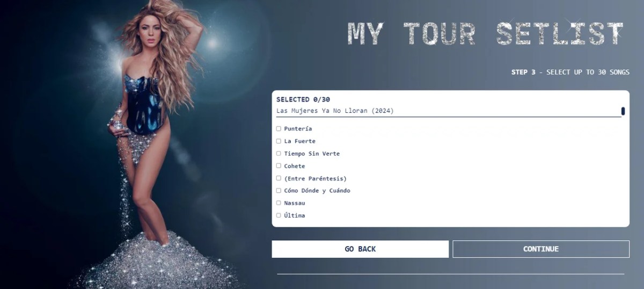The height and width of the screenshot is (289, 644).
Task: Click the Última song label text
Action: (x=295, y=215)
